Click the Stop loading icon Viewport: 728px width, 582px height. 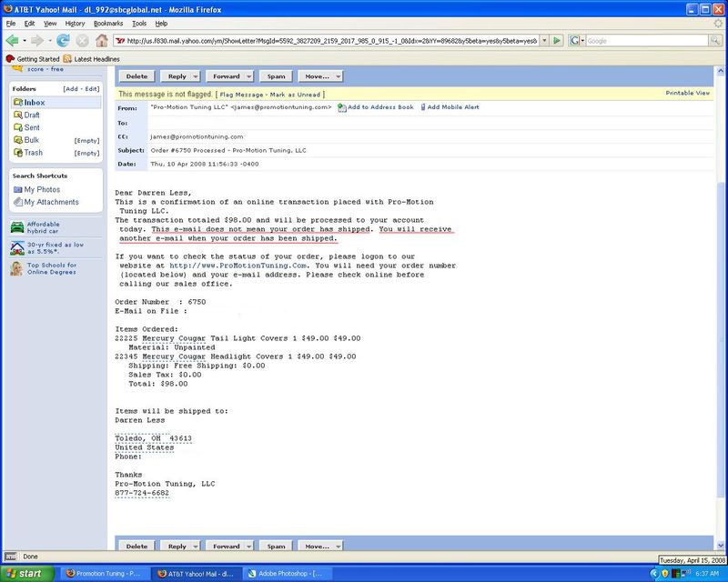[x=82, y=41]
